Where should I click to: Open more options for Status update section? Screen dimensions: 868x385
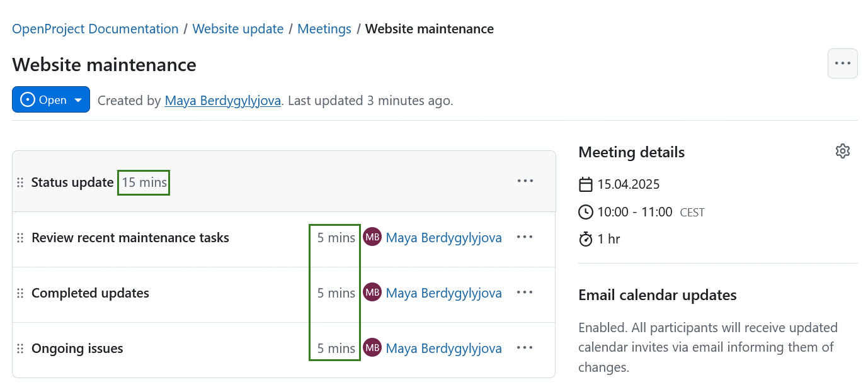pyautogui.click(x=525, y=181)
